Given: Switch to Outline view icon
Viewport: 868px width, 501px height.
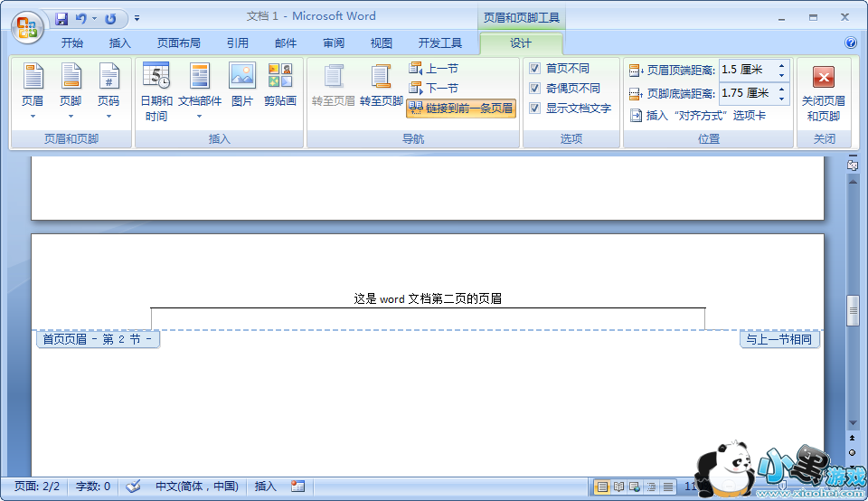Looking at the screenshot, I should click(x=651, y=487).
